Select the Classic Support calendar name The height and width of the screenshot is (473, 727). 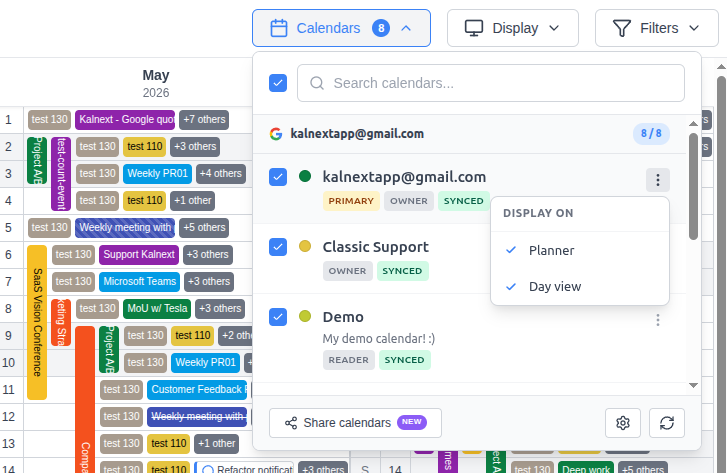(376, 247)
